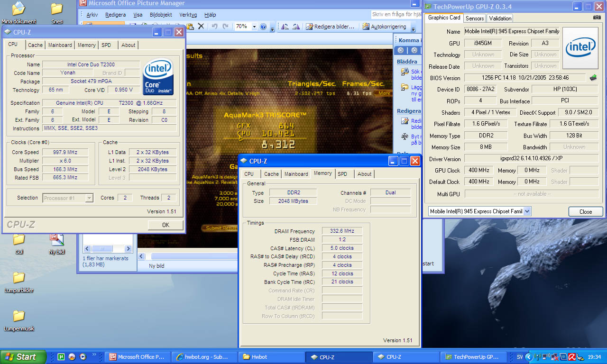Click red antivirus icon in system tray

pos(572,357)
